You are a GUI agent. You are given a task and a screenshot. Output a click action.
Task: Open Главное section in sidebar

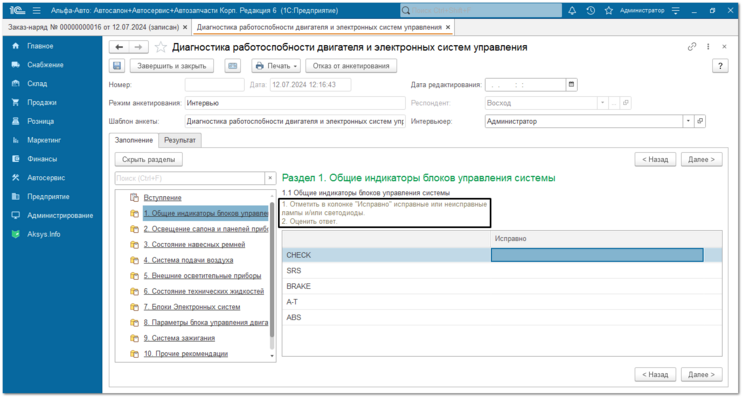tap(40, 46)
